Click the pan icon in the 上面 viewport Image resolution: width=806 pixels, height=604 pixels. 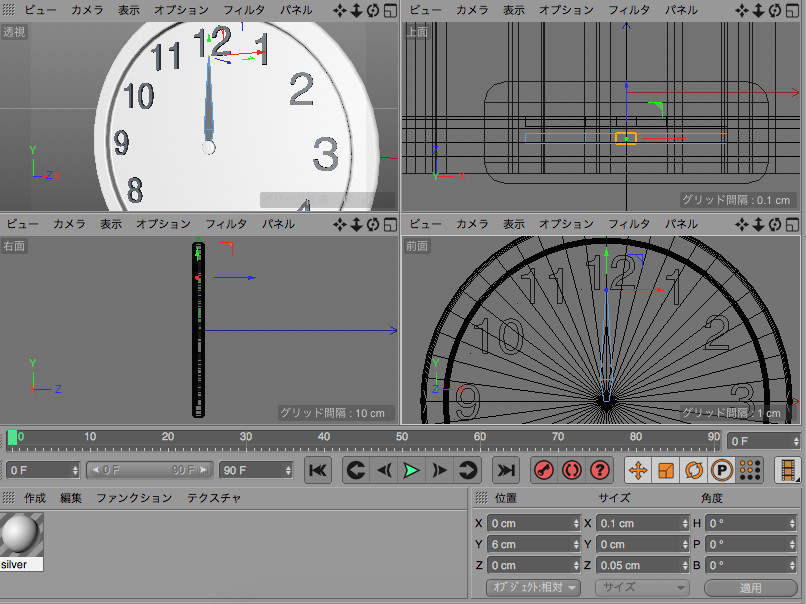tap(741, 10)
